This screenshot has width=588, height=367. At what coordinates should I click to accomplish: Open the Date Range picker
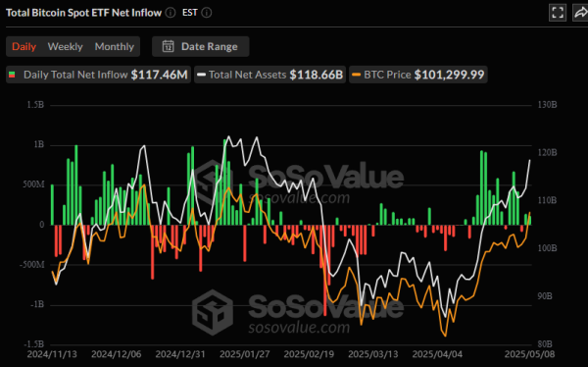[200, 46]
